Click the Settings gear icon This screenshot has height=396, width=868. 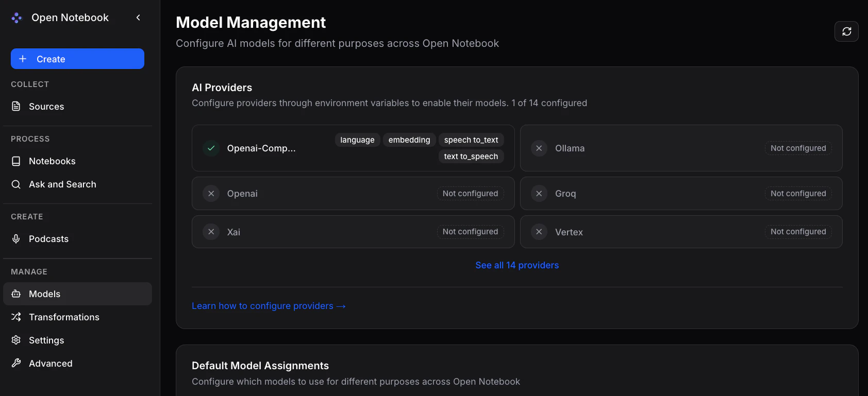tap(16, 340)
